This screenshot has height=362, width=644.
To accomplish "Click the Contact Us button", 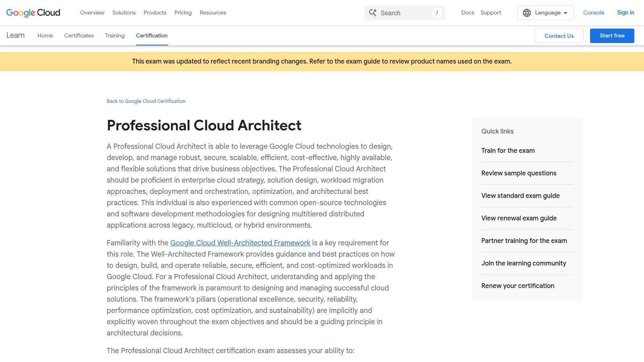I will (559, 36).
